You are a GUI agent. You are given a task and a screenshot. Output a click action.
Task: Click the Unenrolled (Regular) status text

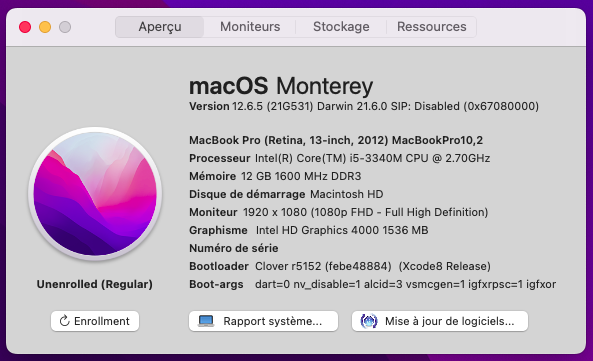(95, 284)
